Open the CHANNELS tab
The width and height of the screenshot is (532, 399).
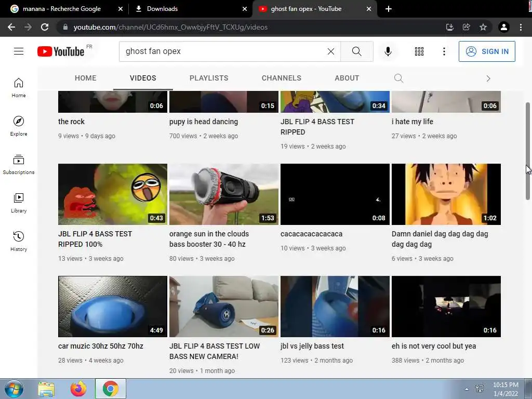281,78
